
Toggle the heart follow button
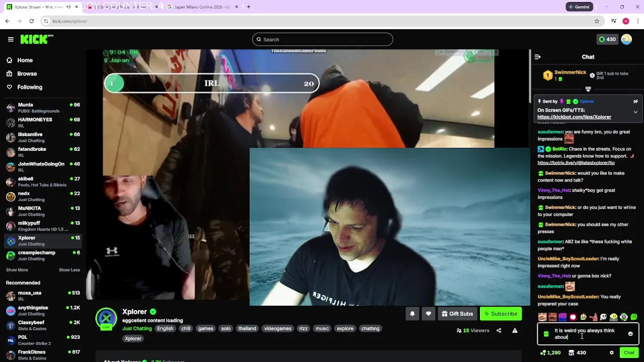point(428,314)
